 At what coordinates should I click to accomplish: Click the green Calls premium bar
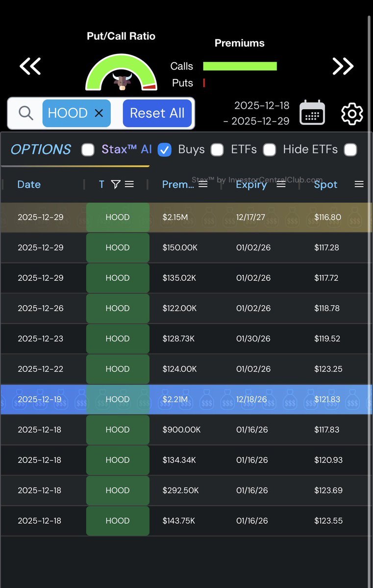click(x=240, y=66)
